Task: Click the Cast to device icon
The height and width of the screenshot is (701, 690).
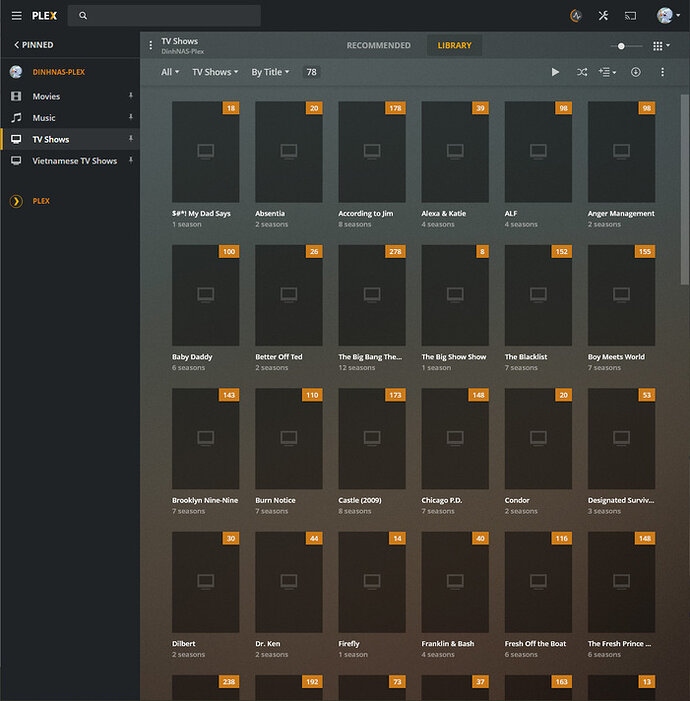Action: tap(631, 16)
